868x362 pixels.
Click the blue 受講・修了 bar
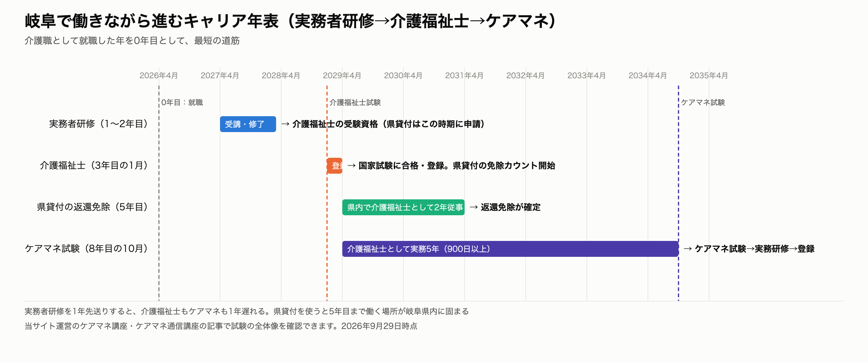coord(248,124)
